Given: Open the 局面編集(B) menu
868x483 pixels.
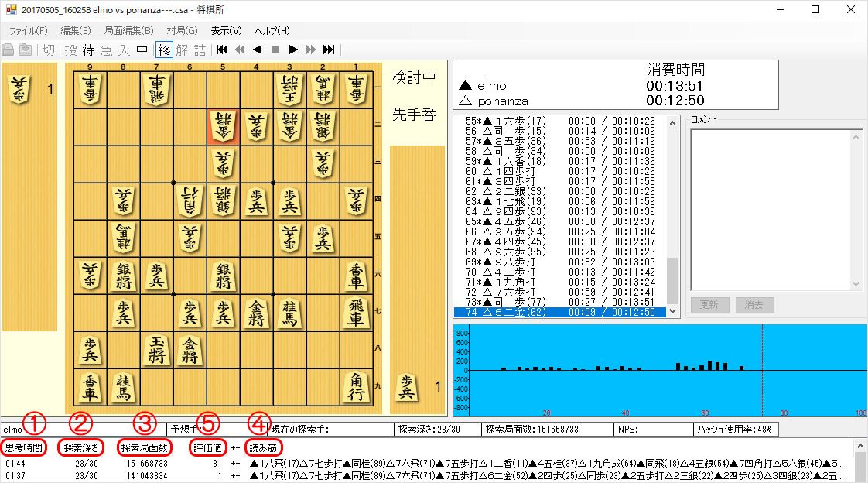Looking at the screenshot, I should pos(128,30).
